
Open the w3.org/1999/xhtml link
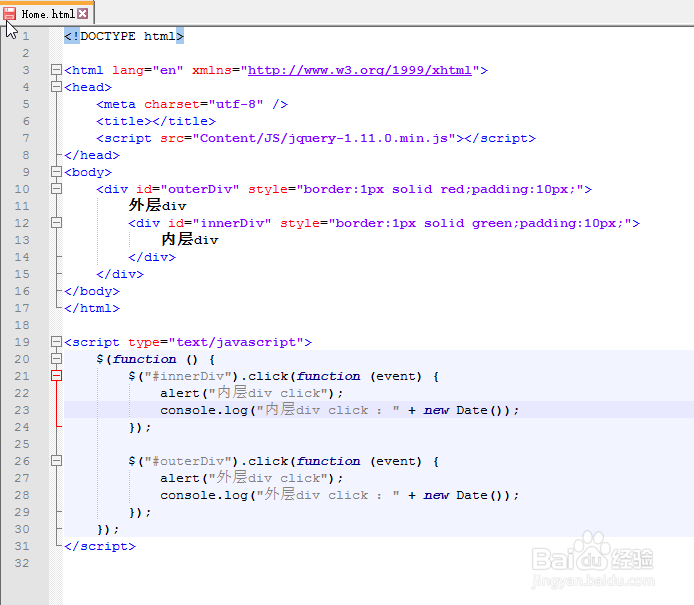[360, 70]
